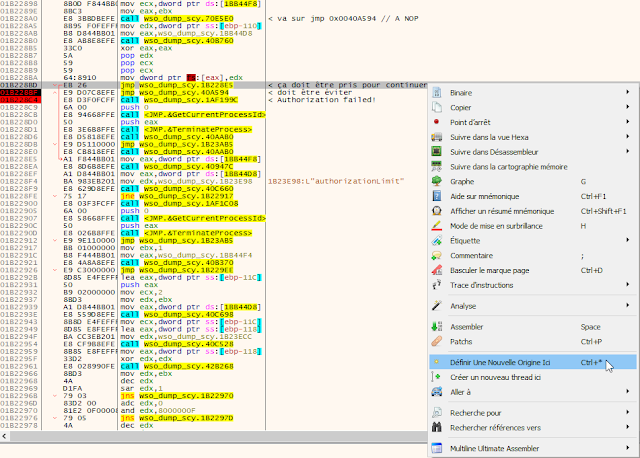Click 'jmp wso_dump_scy.1B229EE' instruction
The image size is (640, 458).
pyautogui.click(x=177, y=270)
